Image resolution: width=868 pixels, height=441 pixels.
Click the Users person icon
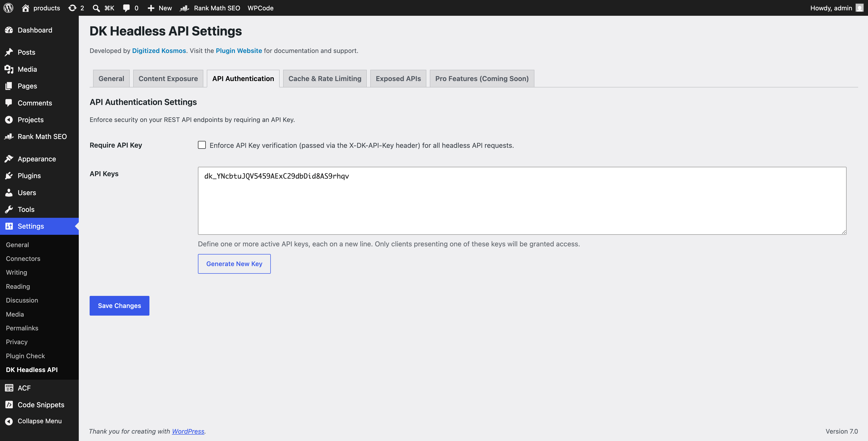point(9,192)
